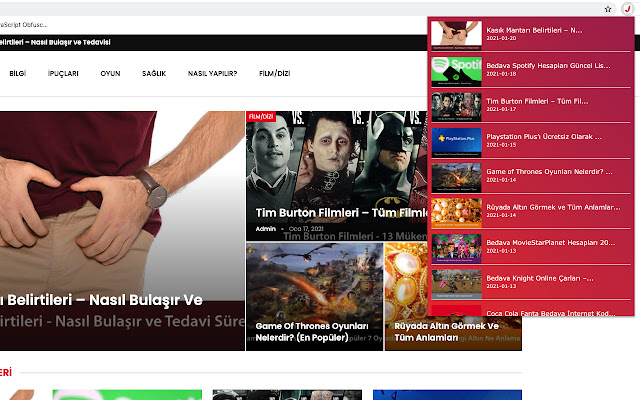Image resolution: width=640 pixels, height=400 pixels.
Task: Open the red checkmark extension icon
Action: click(627, 9)
